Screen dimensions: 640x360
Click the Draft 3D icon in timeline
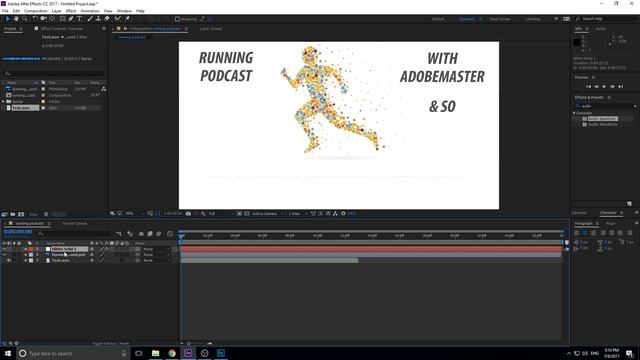click(x=130, y=234)
